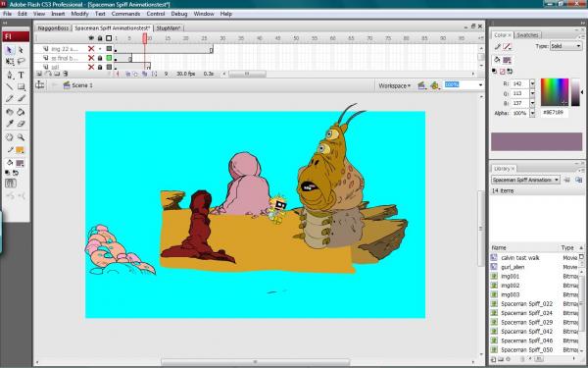Select the Free Transform tool
The image size is (588, 368).
[10, 61]
